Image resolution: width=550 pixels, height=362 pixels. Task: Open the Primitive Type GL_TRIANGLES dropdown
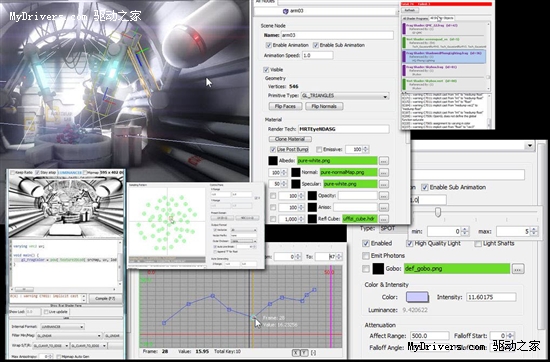coord(345,96)
